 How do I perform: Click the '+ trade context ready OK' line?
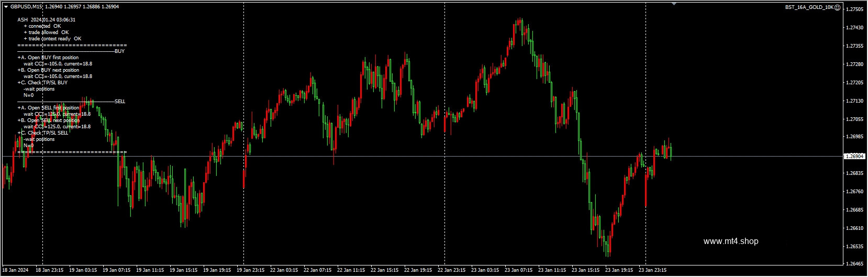tap(52, 39)
